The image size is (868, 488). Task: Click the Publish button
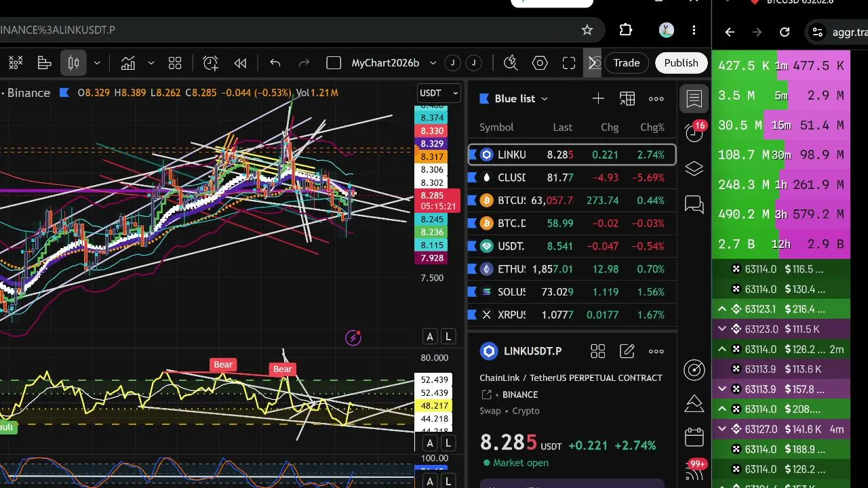(x=681, y=63)
